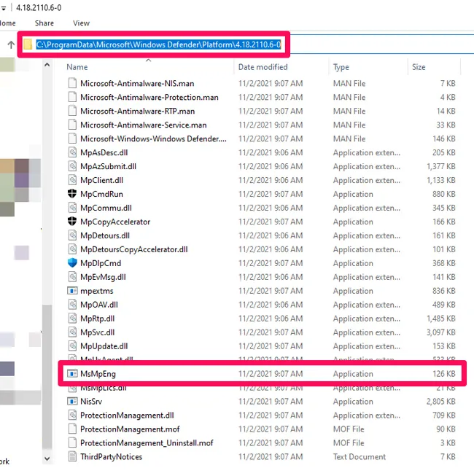
Task: Click the Microsoft-Antimalware-RTP.man file icon
Action: click(x=72, y=111)
